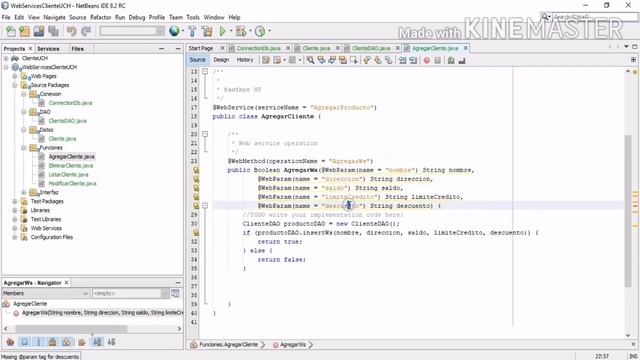Click the Source view button

point(198,60)
